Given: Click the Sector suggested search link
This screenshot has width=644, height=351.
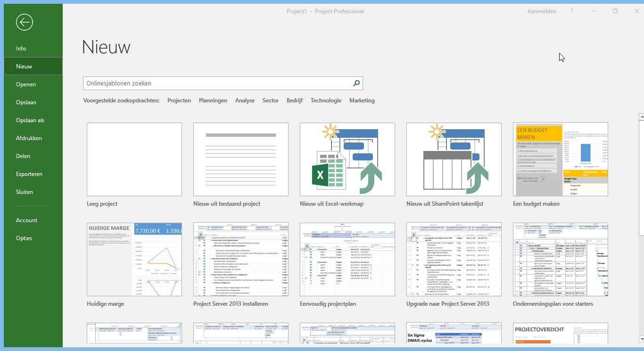Looking at the screenshot, I should click(x=271, y=100).
